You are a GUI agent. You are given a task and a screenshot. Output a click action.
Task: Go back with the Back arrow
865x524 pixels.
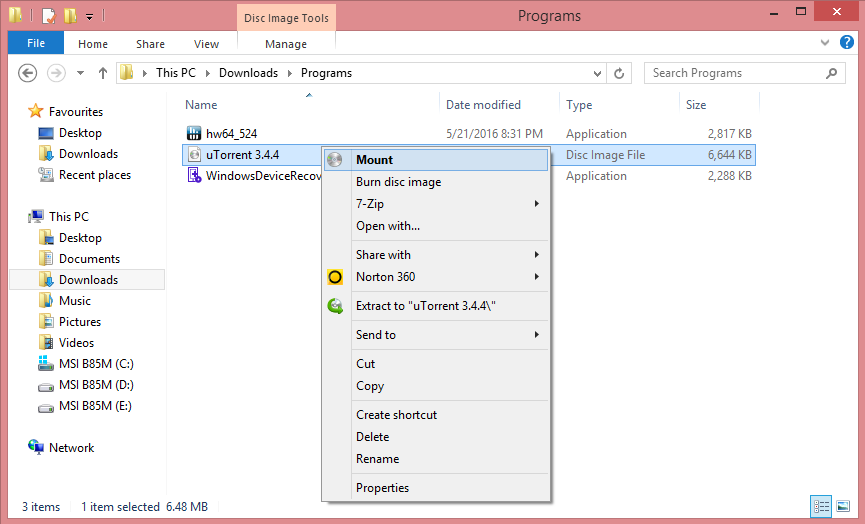(x=28, y=73)
